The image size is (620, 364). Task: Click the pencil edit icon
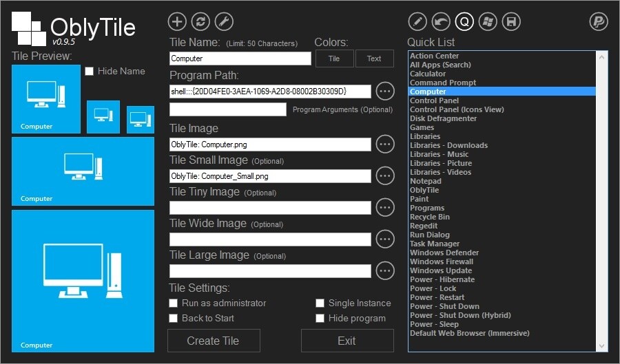click(417, 21)
